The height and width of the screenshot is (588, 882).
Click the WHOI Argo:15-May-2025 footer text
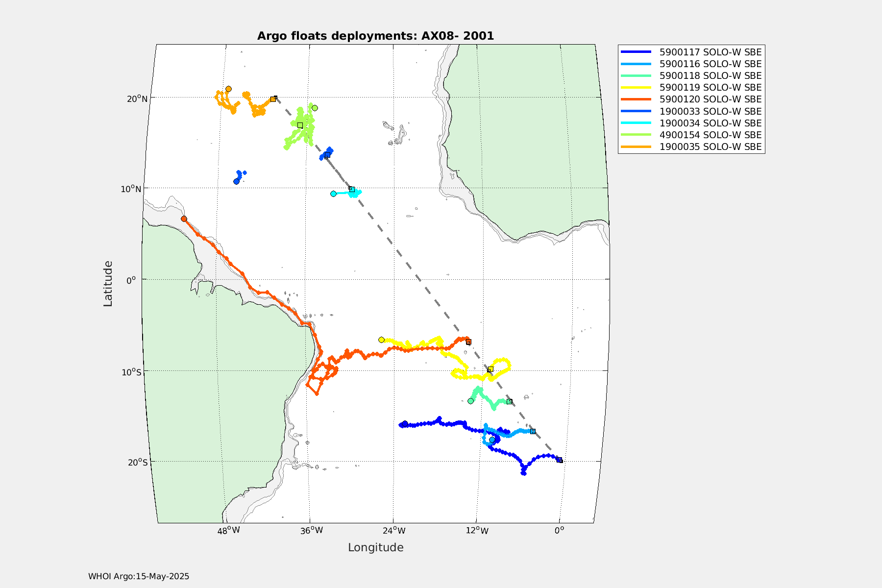tap(139, 576)
